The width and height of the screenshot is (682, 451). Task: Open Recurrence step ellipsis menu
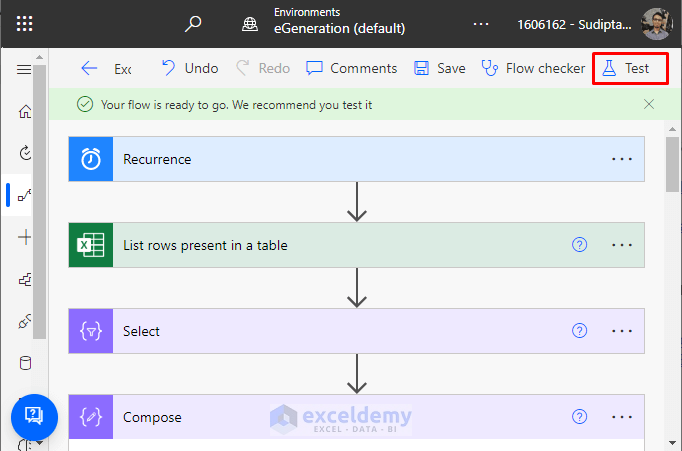pyautogui.click(x=622, y=159)
